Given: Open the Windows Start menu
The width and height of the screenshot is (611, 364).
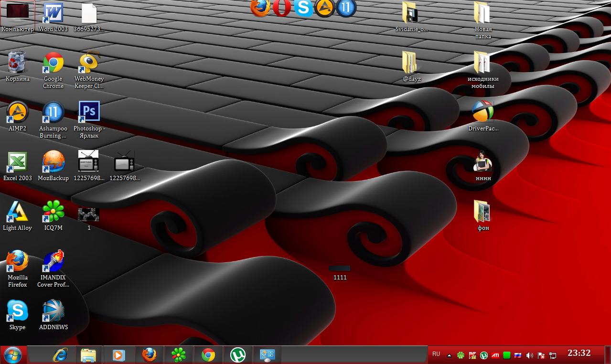Looking at the screenshot, I should pos(12,355).
